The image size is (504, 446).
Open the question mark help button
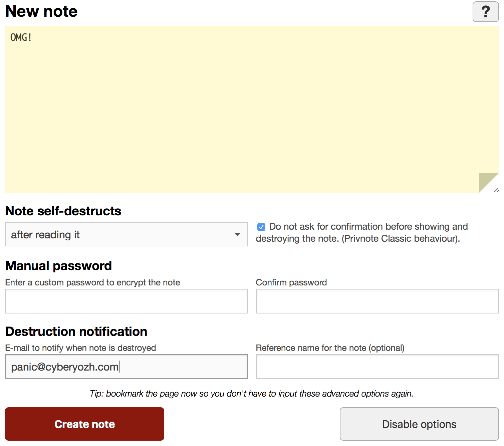486,12
